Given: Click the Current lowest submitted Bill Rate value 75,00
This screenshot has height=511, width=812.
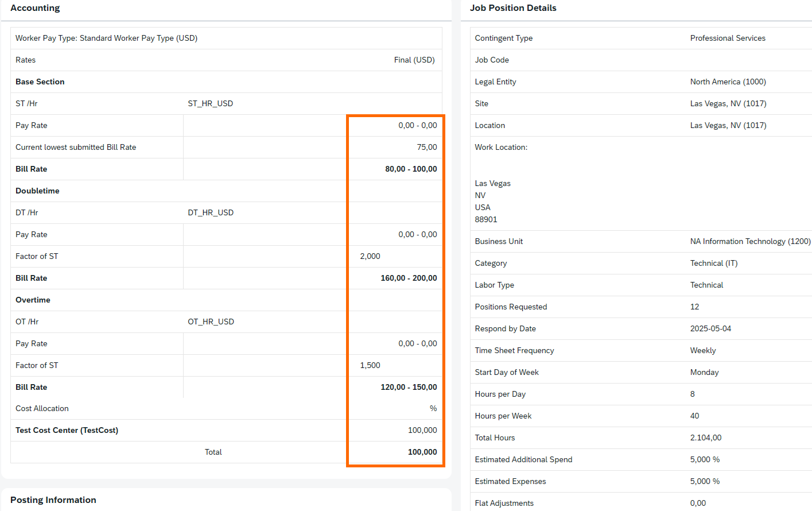Looking at the screenshot, I should tap(427, 147).
